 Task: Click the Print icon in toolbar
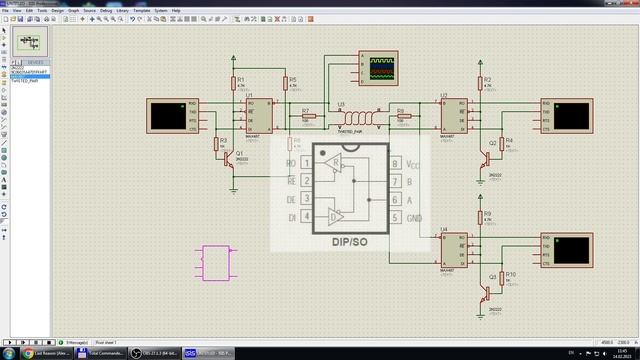coord(46,19)
